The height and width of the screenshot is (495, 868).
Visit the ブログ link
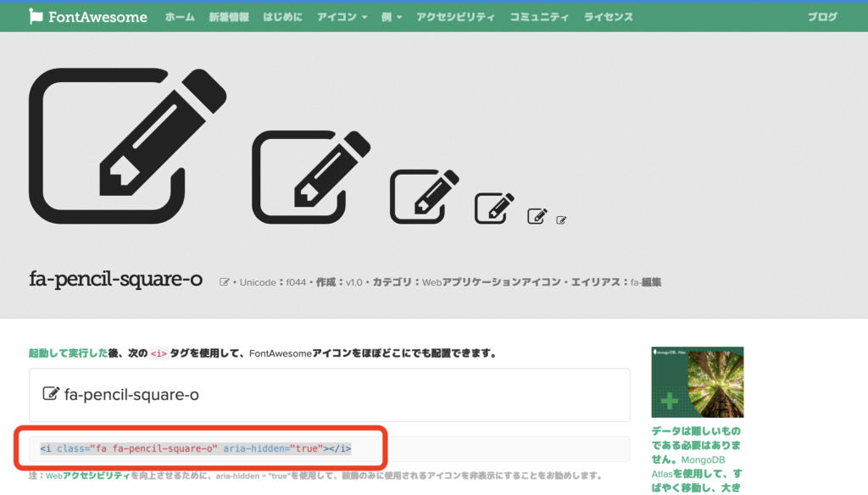coord(822,17)
